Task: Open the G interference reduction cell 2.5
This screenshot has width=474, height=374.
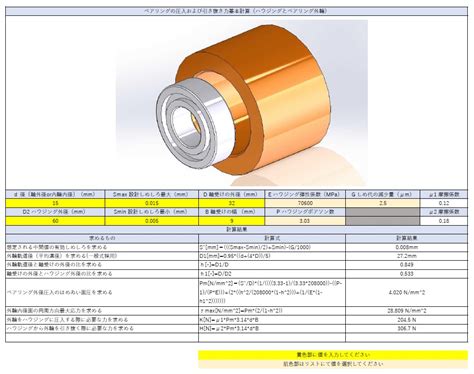Action: click(383, 203)
